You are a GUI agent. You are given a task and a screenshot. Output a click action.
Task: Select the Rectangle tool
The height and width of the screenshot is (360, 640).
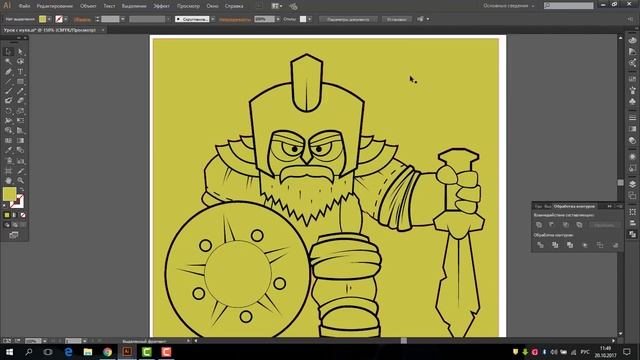click(x=20, y=81)
